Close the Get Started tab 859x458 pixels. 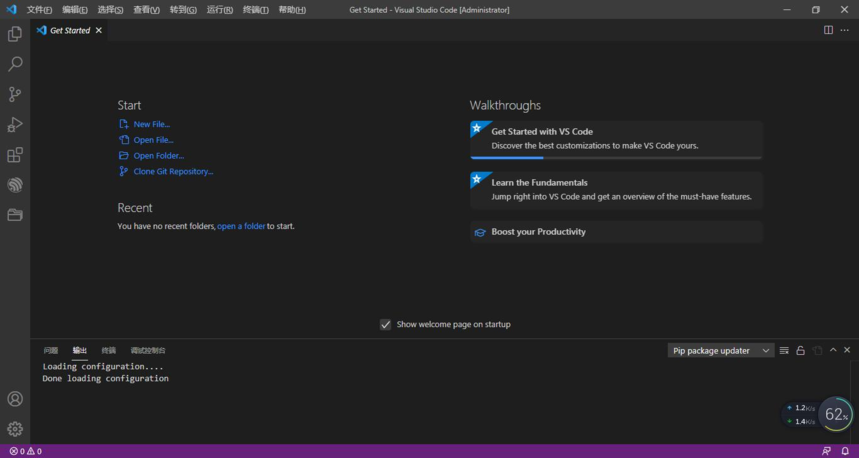tap(99, 31)
